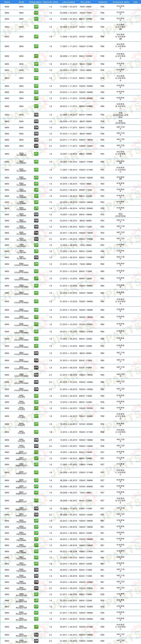Click the Nadwozie column header
The width and height of the screenshot is (141, 644).
tap(103, 2)
